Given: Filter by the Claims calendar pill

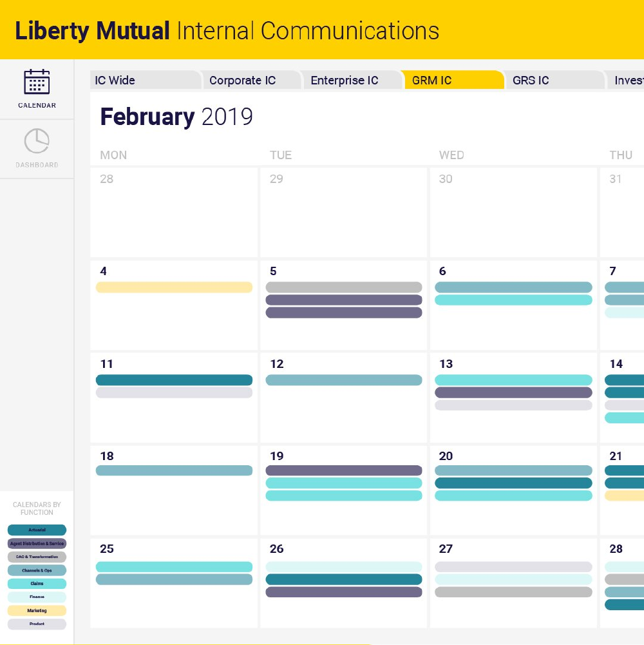Looking at the screenshot, I should click(37, 583).
